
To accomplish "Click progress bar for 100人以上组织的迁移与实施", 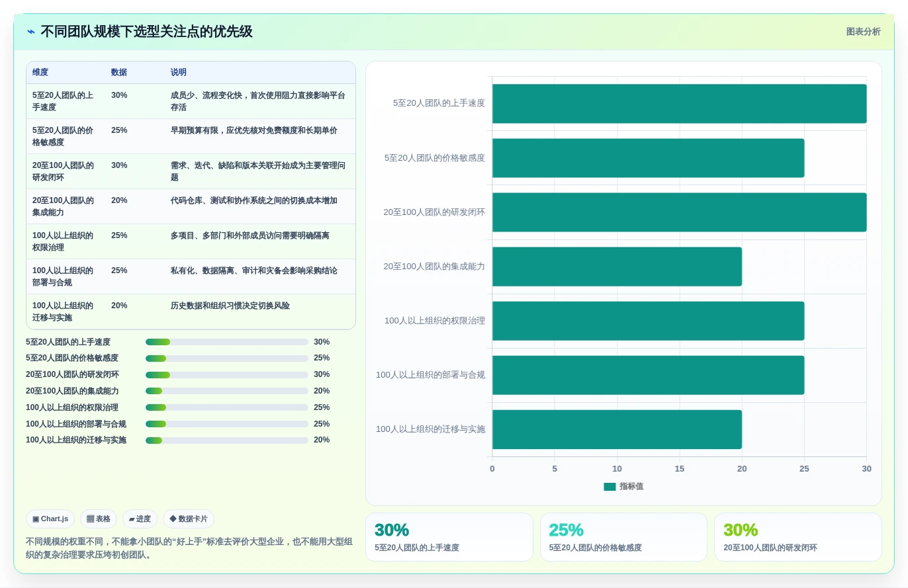I will coord(227,441).
